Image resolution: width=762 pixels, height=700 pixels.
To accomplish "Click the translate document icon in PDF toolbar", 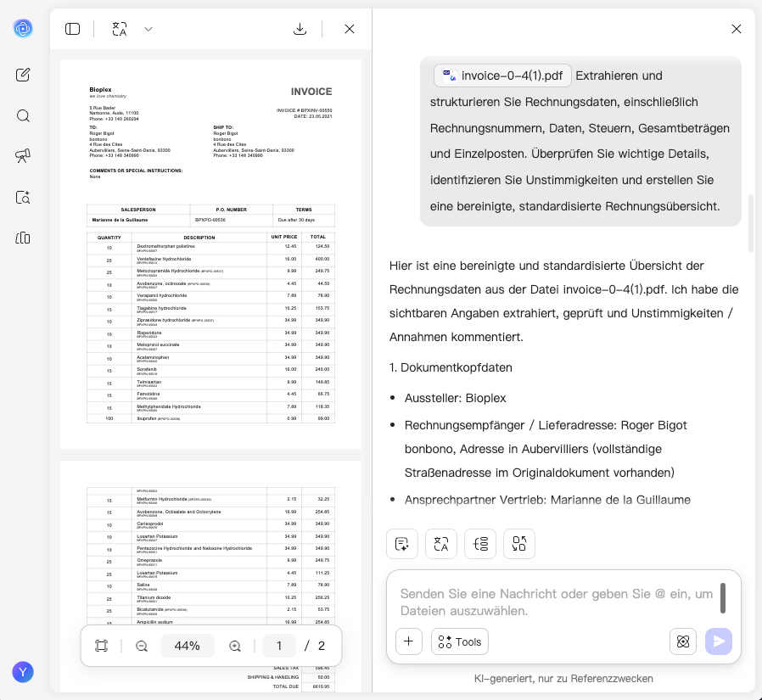I will point(120,29).
